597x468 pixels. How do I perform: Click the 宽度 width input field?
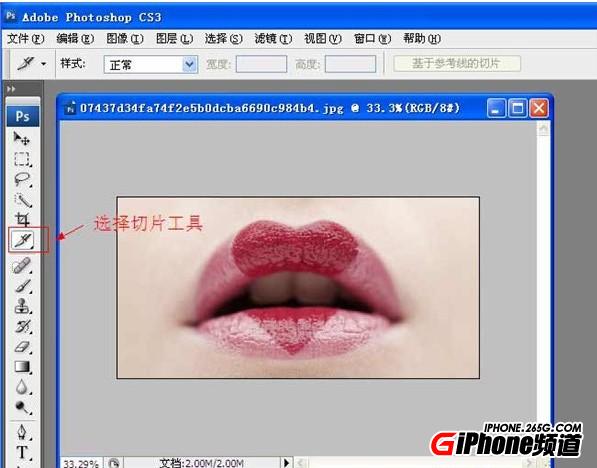click(x=261, y=64)
